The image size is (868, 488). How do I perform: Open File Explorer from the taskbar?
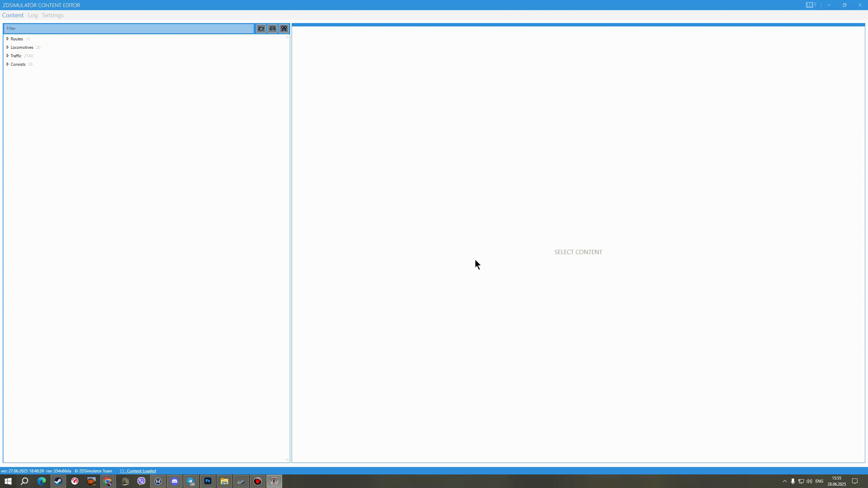(224, 481)
